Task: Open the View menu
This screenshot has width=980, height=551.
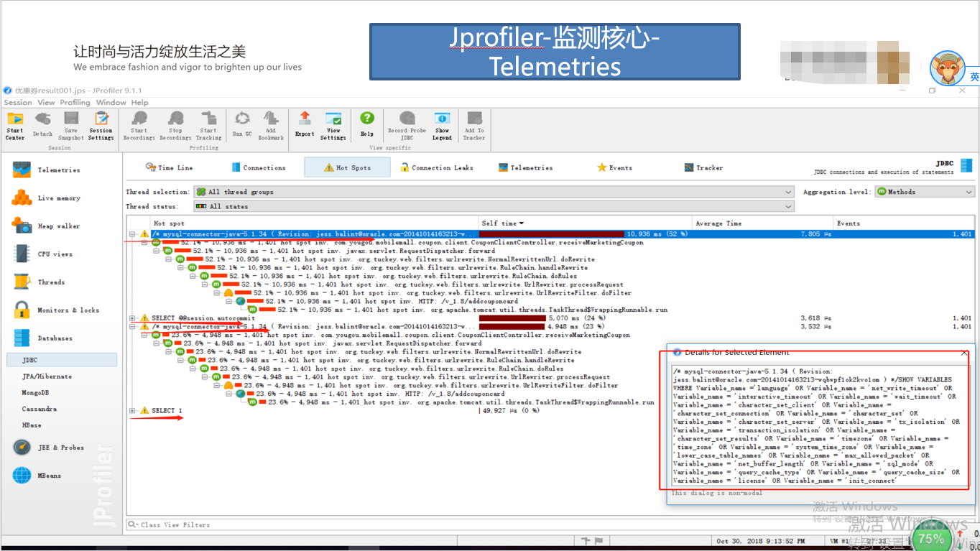Action: click(46, 103)
